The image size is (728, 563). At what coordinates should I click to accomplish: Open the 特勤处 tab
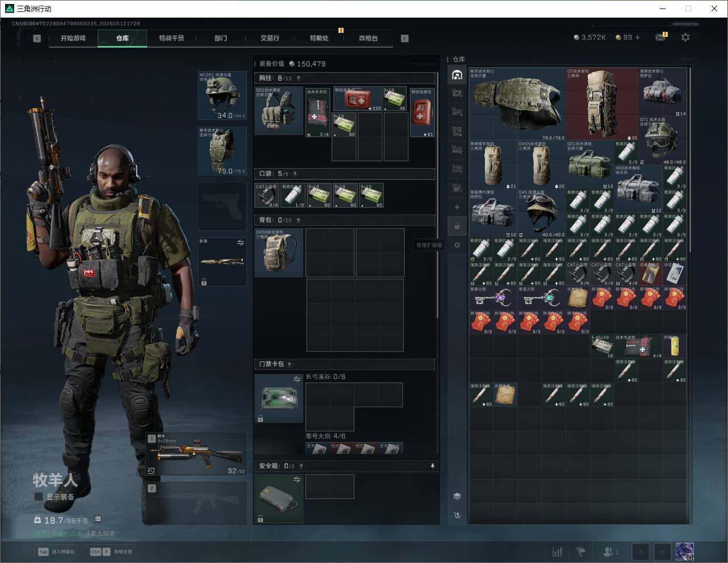pyautogui.click(x=319, y=38)
